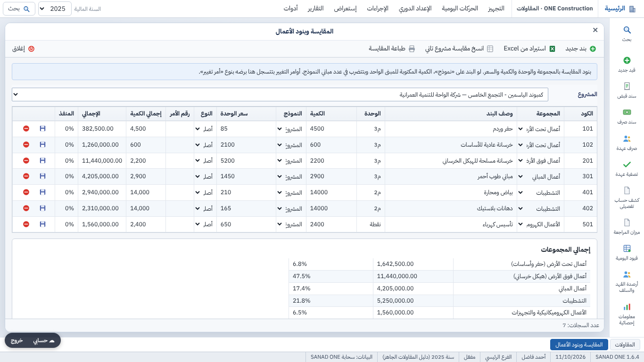Screen dimensions: 644x362
Task: Click the إغلاق close button
Action: coord(24,49)
